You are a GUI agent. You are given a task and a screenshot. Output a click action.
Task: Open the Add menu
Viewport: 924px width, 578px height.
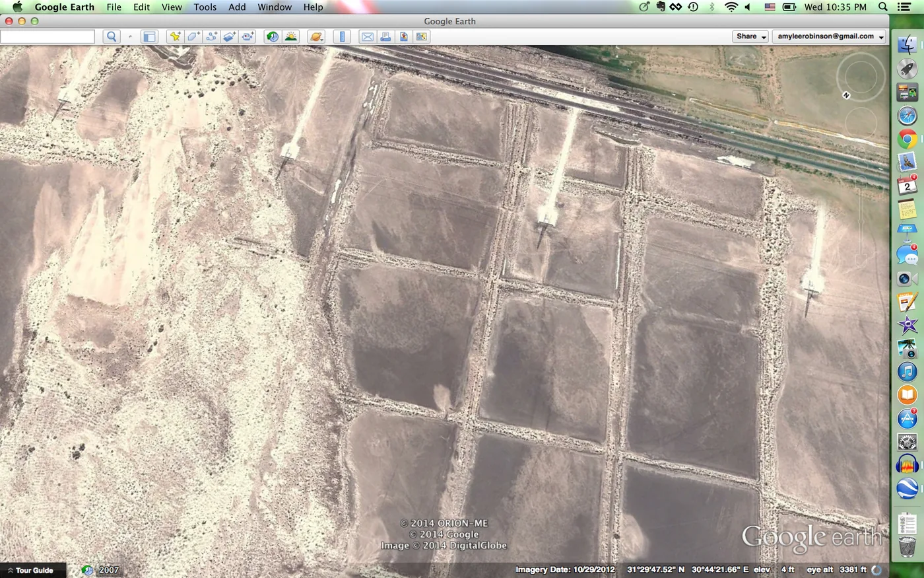tap(237, 7)
